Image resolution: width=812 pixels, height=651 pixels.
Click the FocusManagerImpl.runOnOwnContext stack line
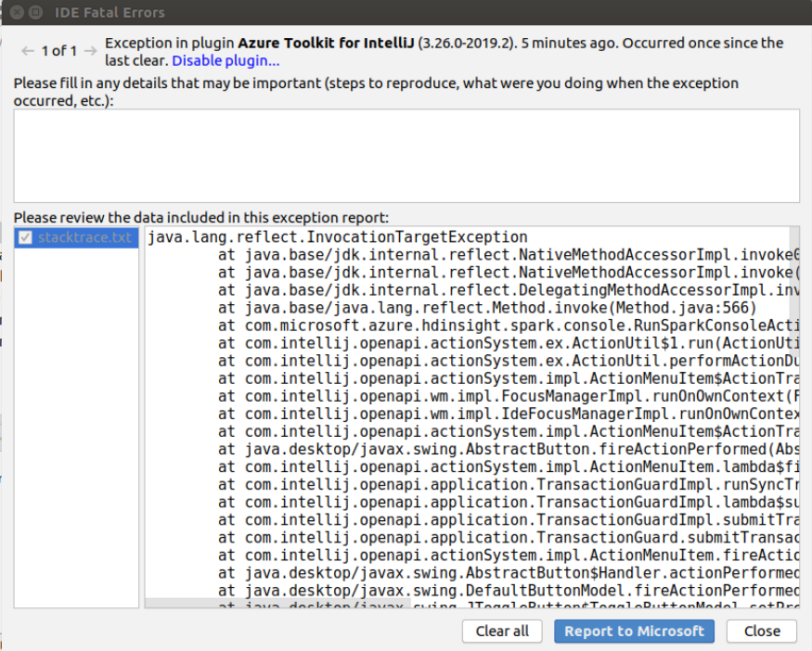509,396
